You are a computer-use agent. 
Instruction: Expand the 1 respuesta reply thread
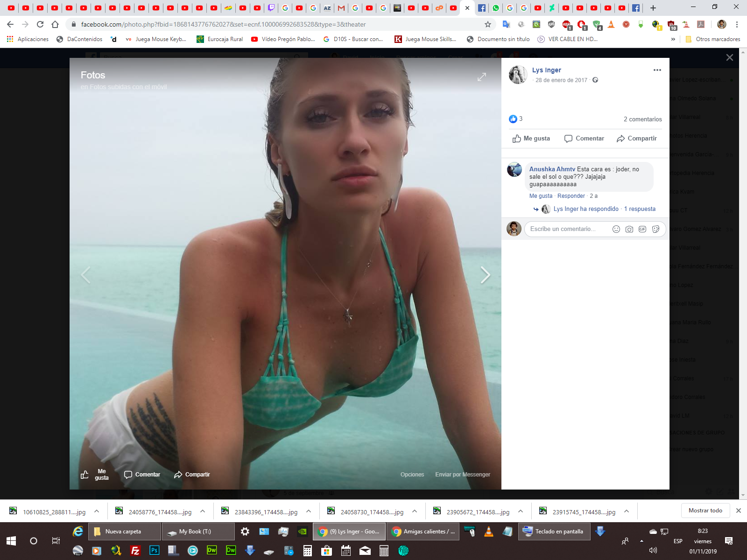pyautogui.click(x=639, y=209)
